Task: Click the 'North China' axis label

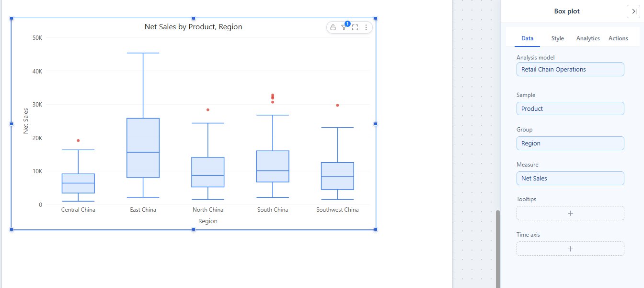Action: (x=208, y=210)
